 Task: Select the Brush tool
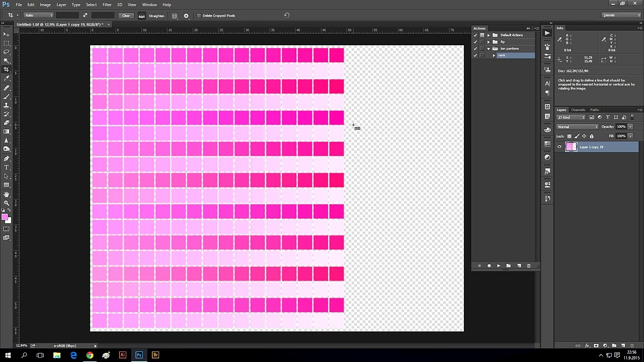coord(7,96)
